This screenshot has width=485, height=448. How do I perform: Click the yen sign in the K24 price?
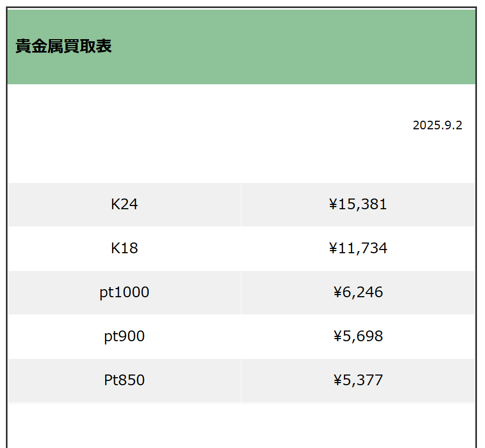333,204
